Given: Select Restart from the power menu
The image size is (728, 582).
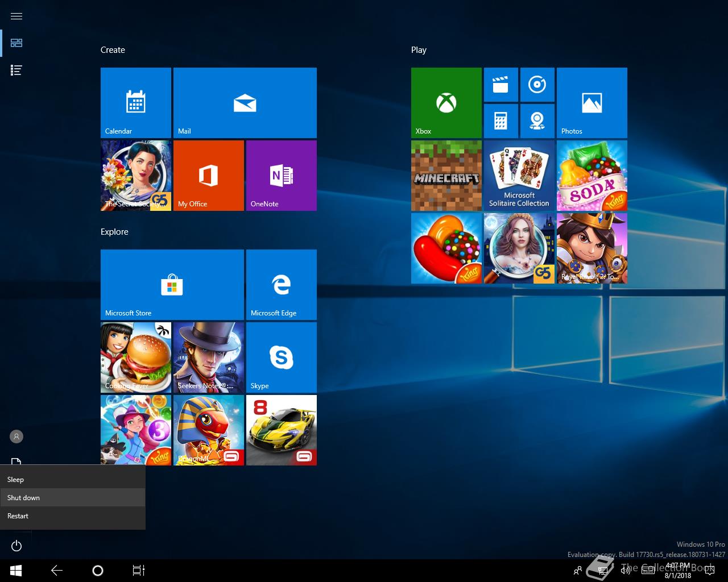Looking at the screenshot, I should (18, 516).
